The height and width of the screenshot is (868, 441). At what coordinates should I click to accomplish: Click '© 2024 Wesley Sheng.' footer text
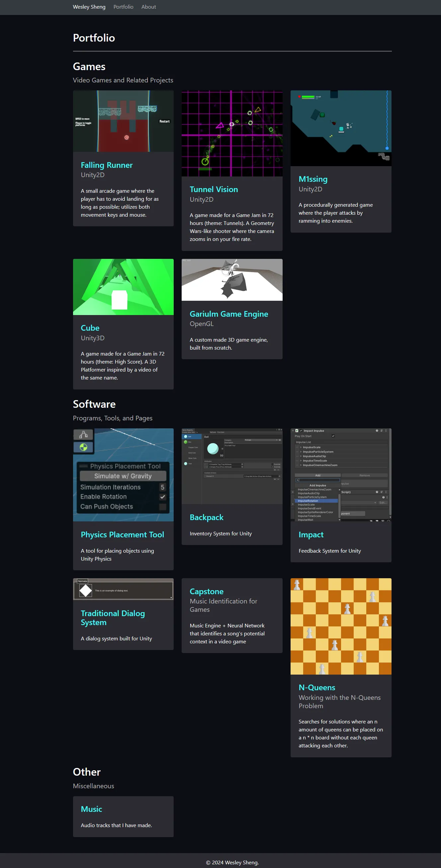click(232, 862)
